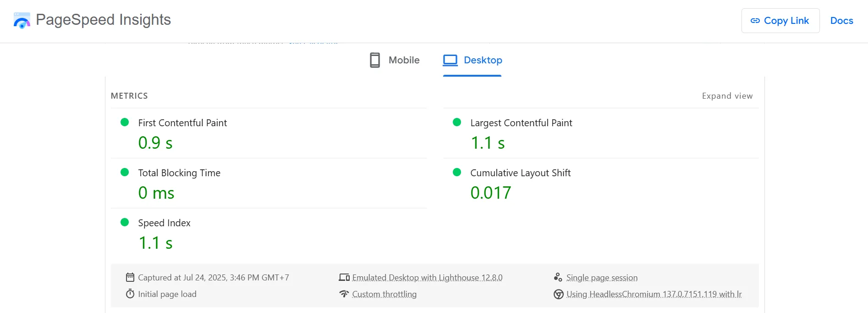
Task: Click the Speed Index label
Action: tap(164, 223)
